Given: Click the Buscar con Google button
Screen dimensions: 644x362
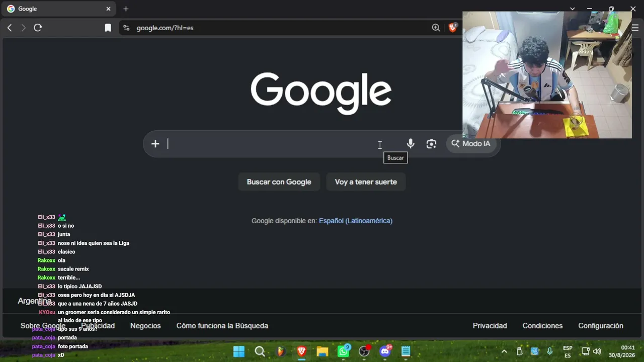Looking at the screenshot, I should (279, 182).
